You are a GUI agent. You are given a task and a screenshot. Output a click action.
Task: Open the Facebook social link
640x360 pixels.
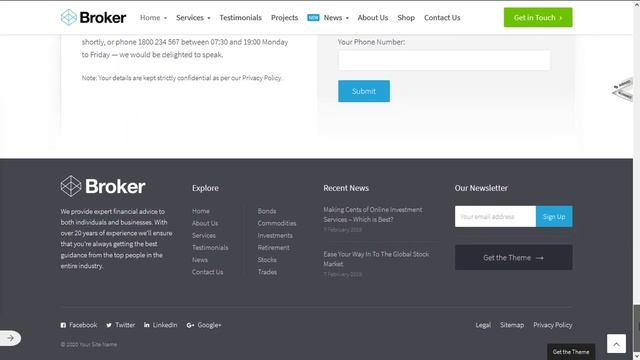tap(79, 325)
